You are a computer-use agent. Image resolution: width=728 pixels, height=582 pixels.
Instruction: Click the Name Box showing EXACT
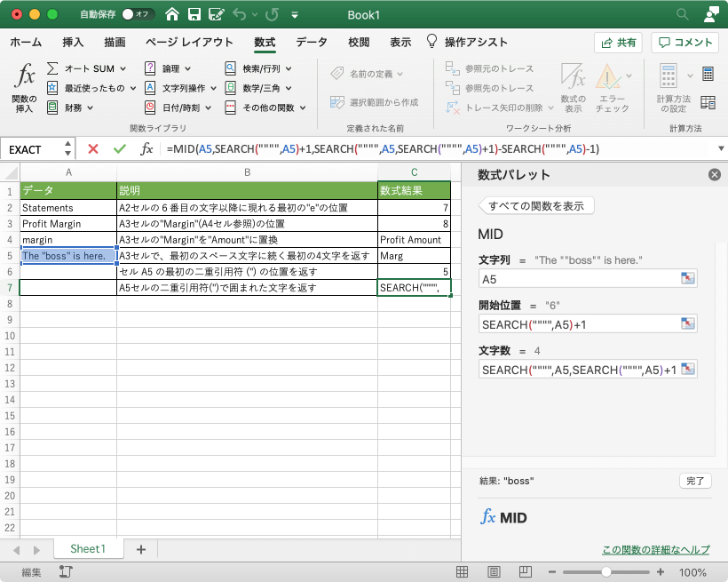(x=33, y=149)
